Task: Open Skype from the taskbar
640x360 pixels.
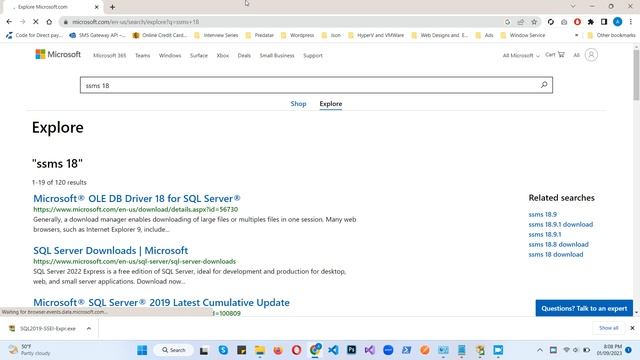Action: pyautogui.click(x=223, y=350)
